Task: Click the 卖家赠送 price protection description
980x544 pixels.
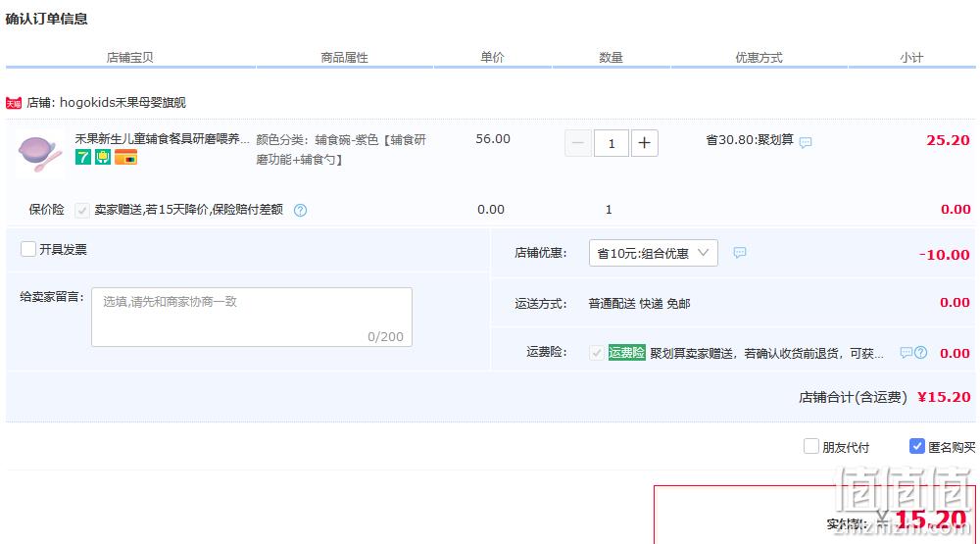Action: (189, 210)
